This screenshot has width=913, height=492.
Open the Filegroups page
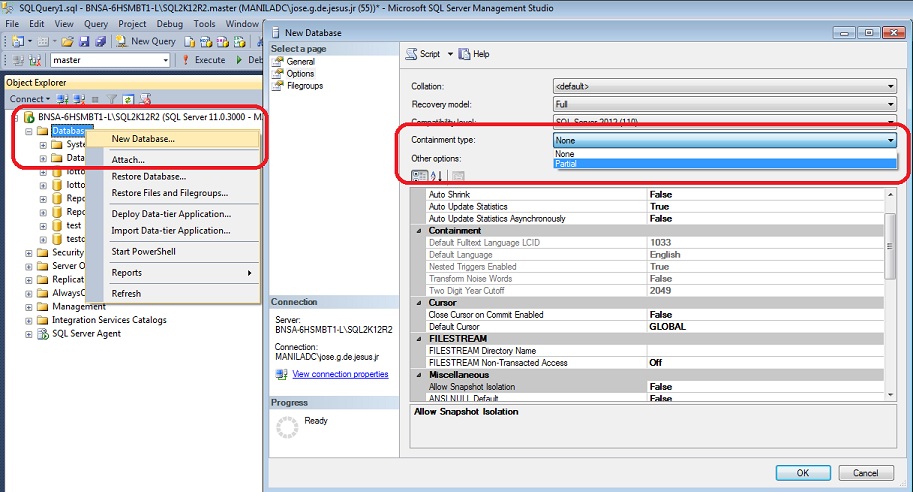pyautogui.click(x=305, y=86)
